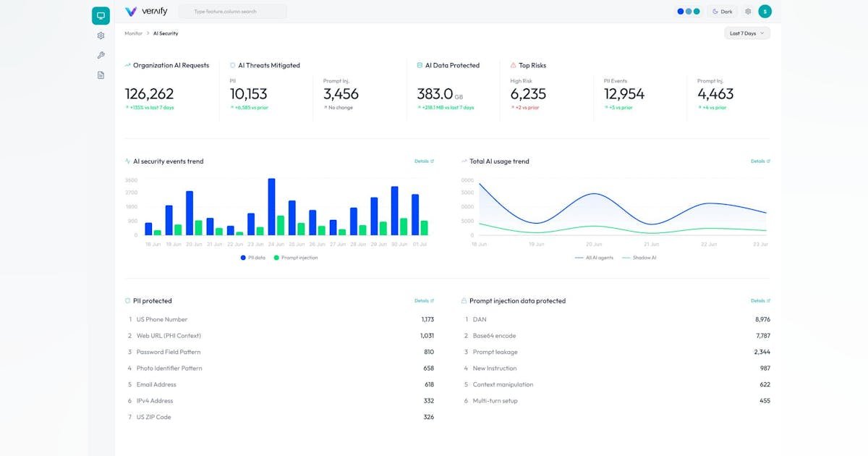Click the AI Security breadcrumb

click(x=166, y=33)
